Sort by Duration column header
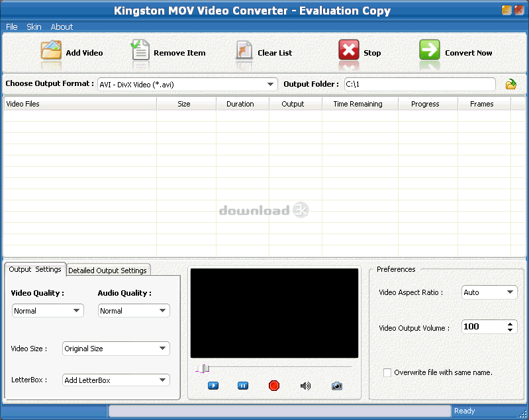The image size is (529, 420). (x=242, y=104)
